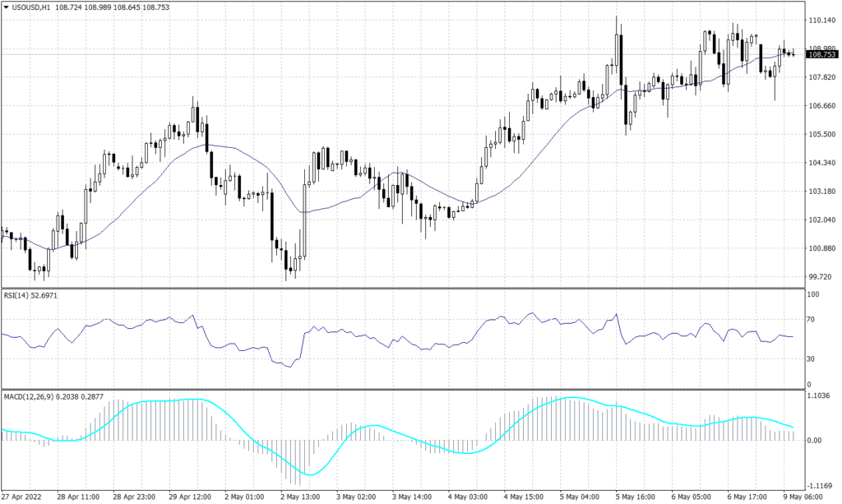Select the current price tag 108.753
Image resolution: width=842 pixels, height=504 pixels.
click(x=821, y=54)
